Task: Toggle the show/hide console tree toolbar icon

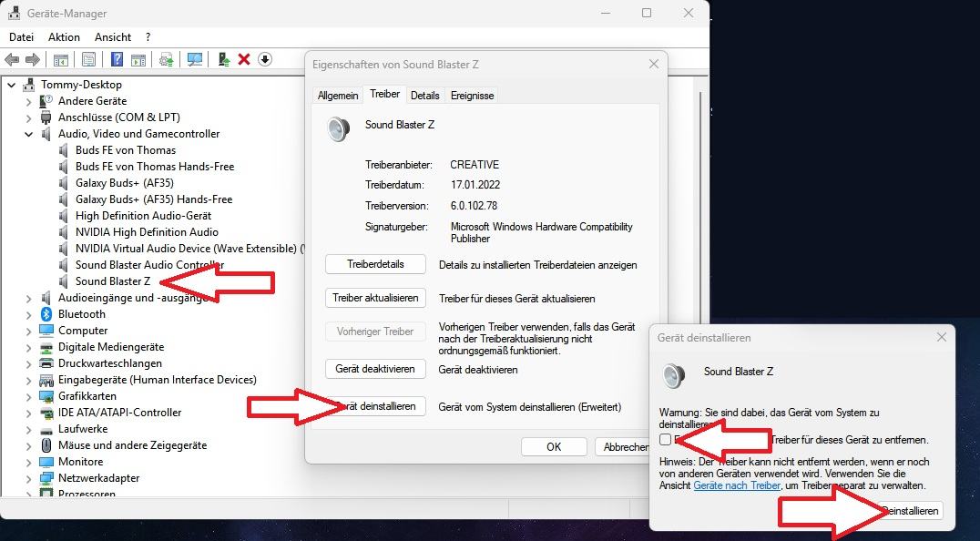Action: pos(61,59)
